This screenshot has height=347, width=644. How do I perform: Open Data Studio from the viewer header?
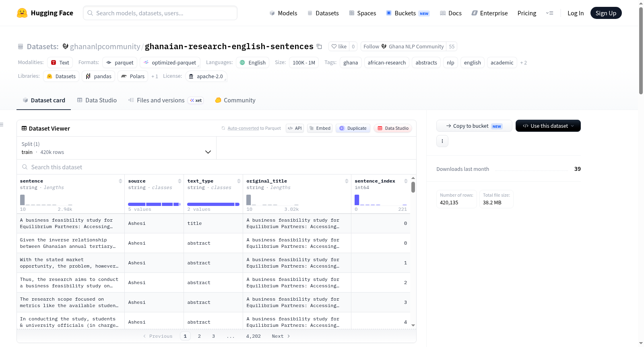392,128
